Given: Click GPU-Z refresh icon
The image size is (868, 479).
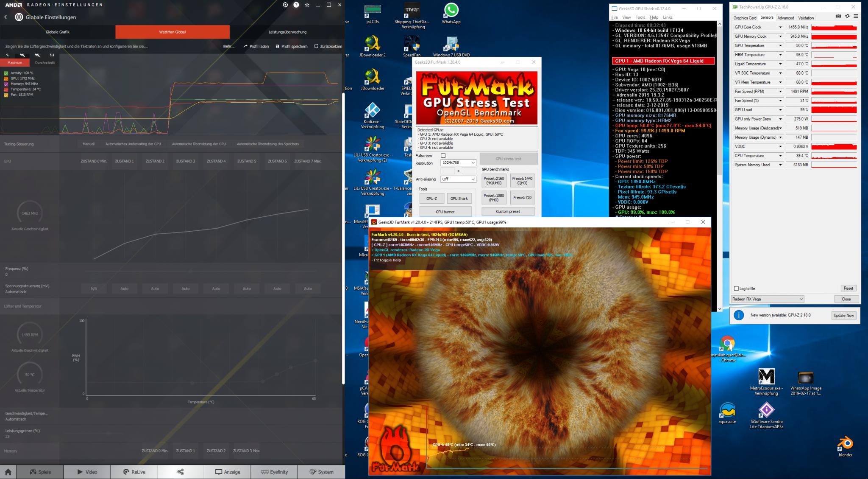Looking at the screenshot, I should [847, 16].
